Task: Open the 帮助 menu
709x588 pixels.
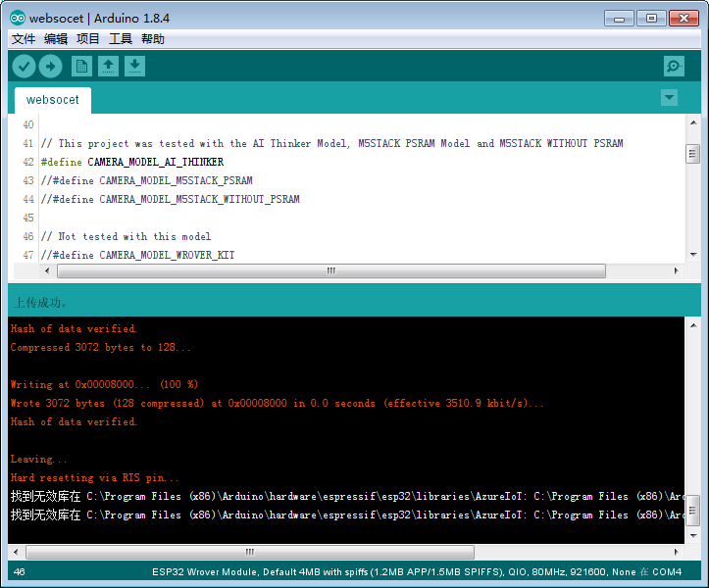Action: point(153,39)
